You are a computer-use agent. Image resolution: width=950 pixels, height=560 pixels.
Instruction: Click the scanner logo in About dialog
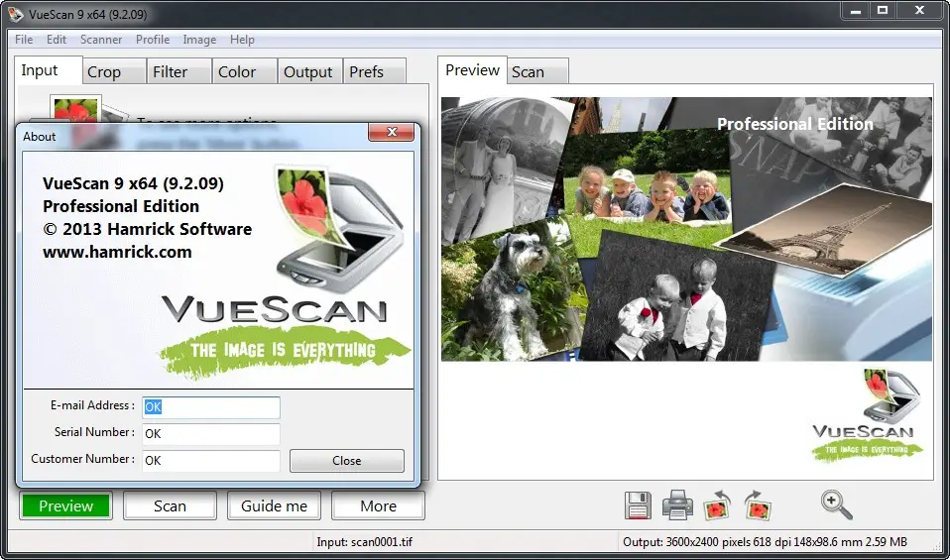(x=339, y=229)
